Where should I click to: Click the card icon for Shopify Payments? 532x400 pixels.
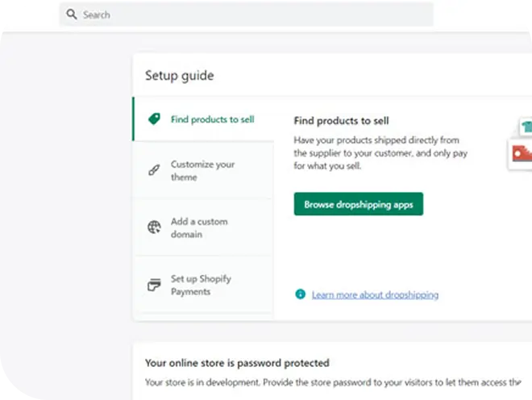pos(154,285)
